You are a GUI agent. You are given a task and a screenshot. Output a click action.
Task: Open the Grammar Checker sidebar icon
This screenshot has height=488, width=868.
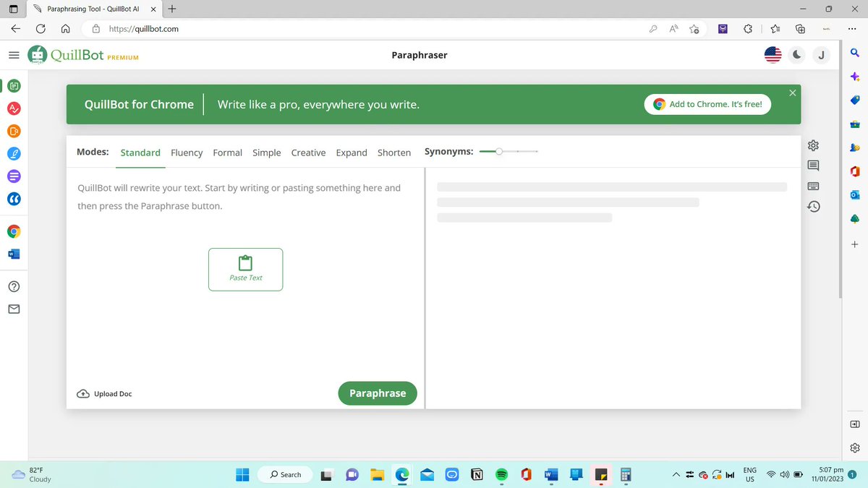[x=14, y=108]
